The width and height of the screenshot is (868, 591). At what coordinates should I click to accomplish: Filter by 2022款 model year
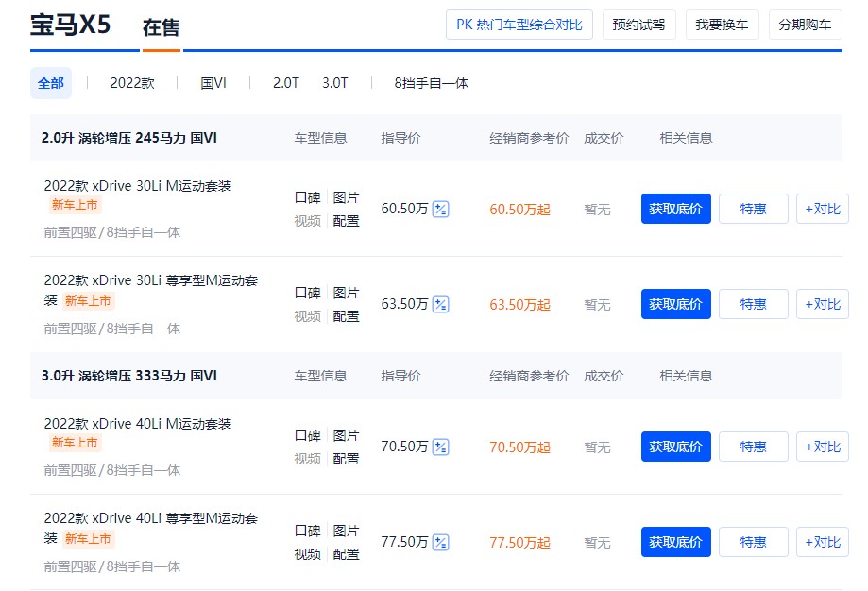132,83
